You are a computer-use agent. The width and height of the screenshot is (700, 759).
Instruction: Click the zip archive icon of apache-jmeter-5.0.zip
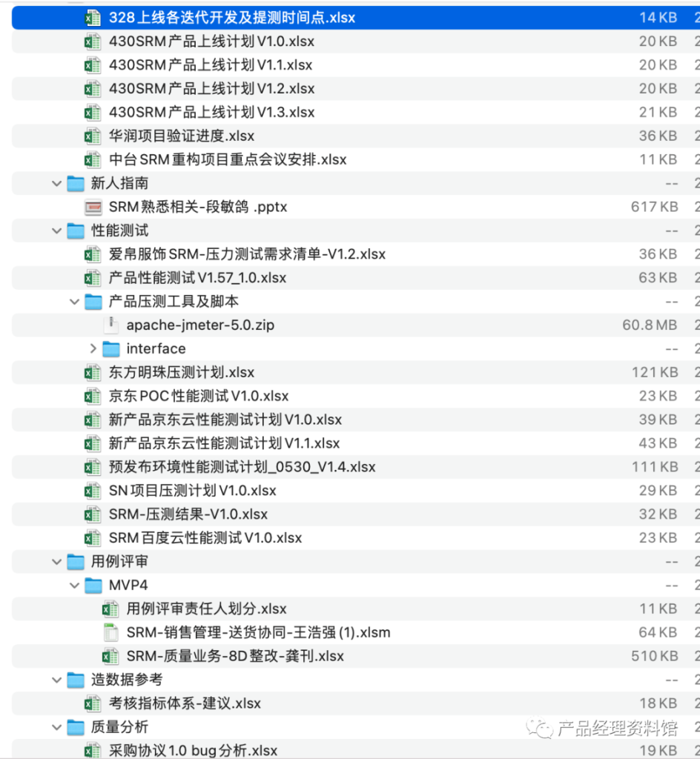110,325
